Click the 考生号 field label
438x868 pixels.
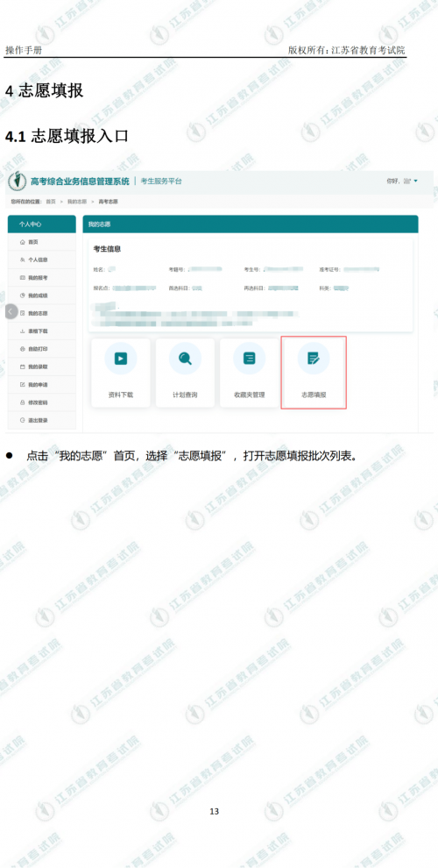pos(253,269)
